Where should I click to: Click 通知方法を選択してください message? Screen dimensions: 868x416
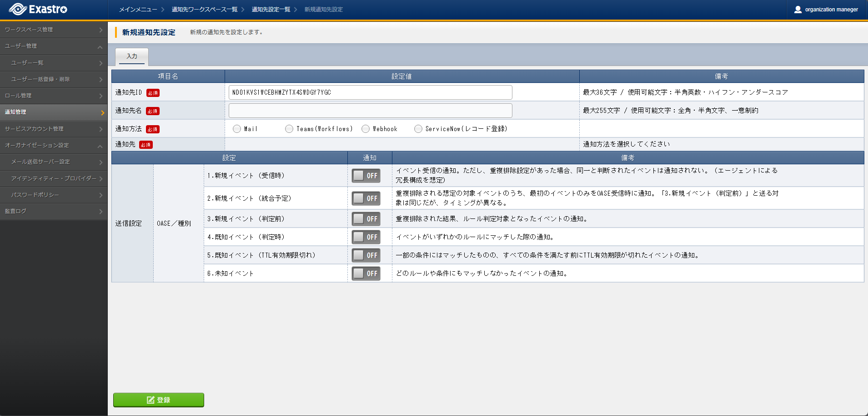pos(627,144)
